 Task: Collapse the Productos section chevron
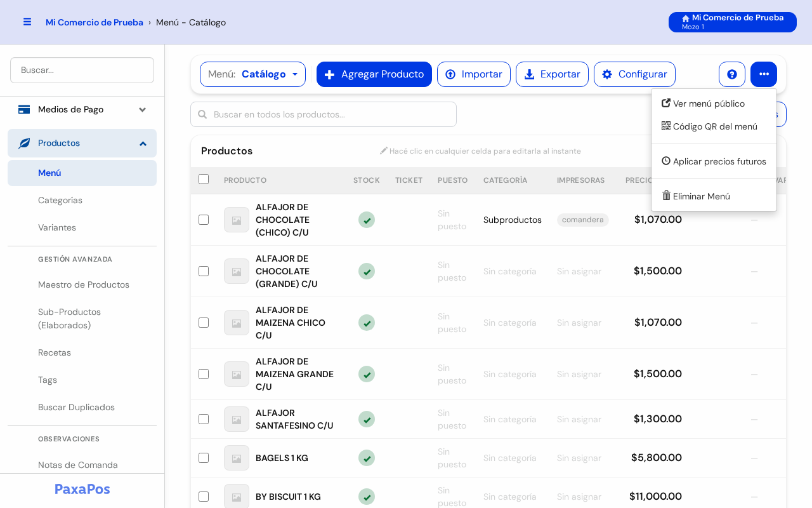(x=143, y=144)
